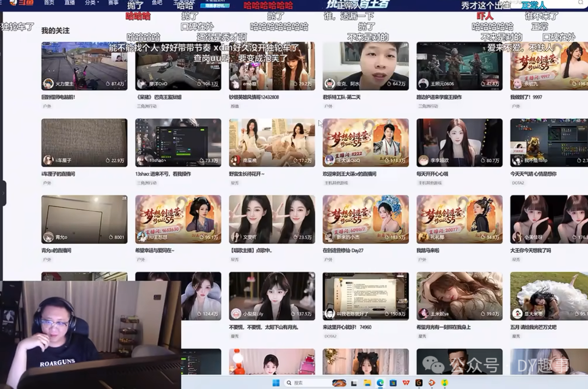
Task: Switch to Microsoft Edge in the taskbar
Action: pyautogui.click(x=380, y=383)
